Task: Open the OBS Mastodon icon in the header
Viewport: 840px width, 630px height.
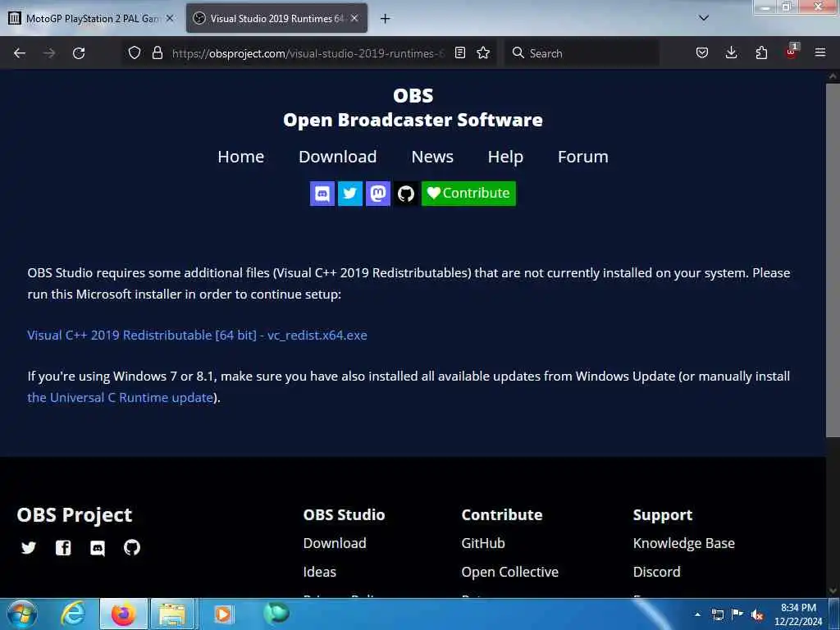Action: pos(377,194)
